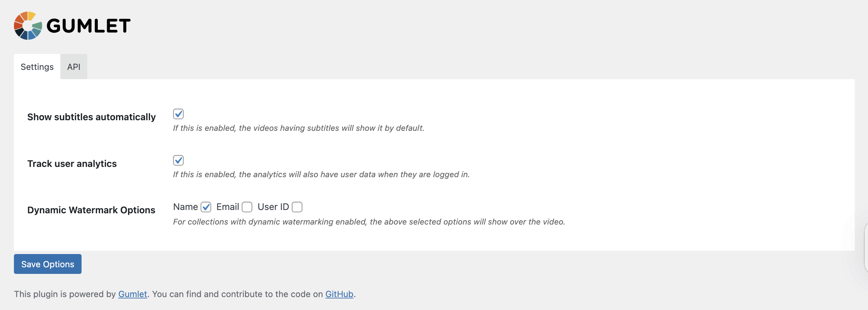This screenshot has width=868, height=310.
Task: Click the colorful Gumlet wheel logo
Action: coord(28,26)
